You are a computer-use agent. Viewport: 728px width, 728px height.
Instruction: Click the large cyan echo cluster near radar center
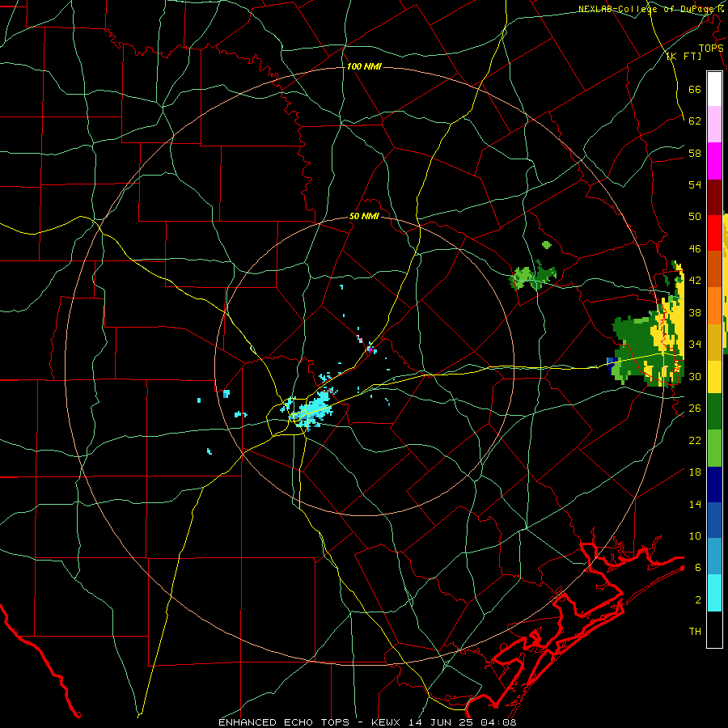(312, 409)
